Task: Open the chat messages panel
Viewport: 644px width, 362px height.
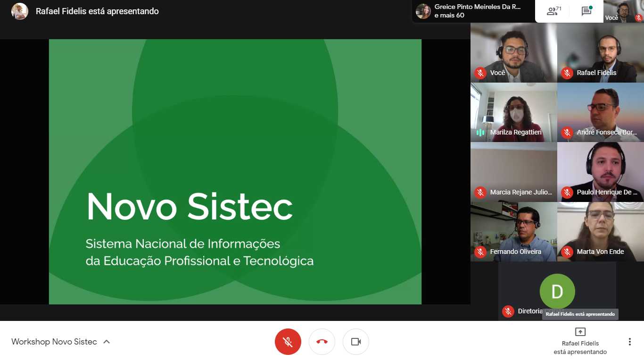Action: pyautogui.click(x=586, y=11)
